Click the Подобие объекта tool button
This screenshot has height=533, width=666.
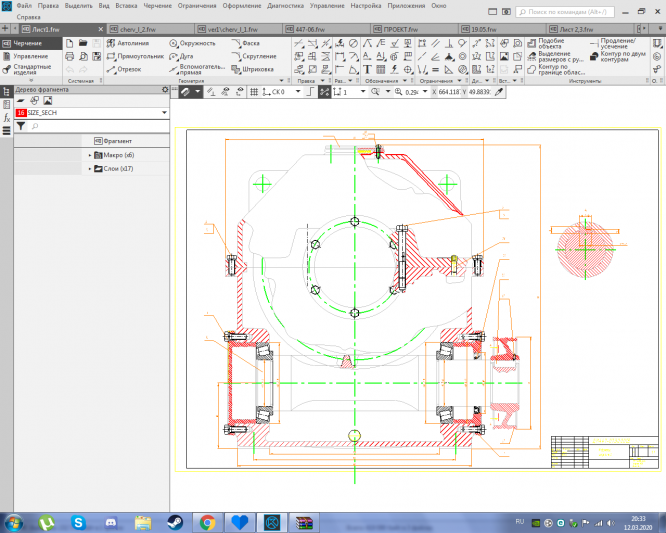coord(552,44)
